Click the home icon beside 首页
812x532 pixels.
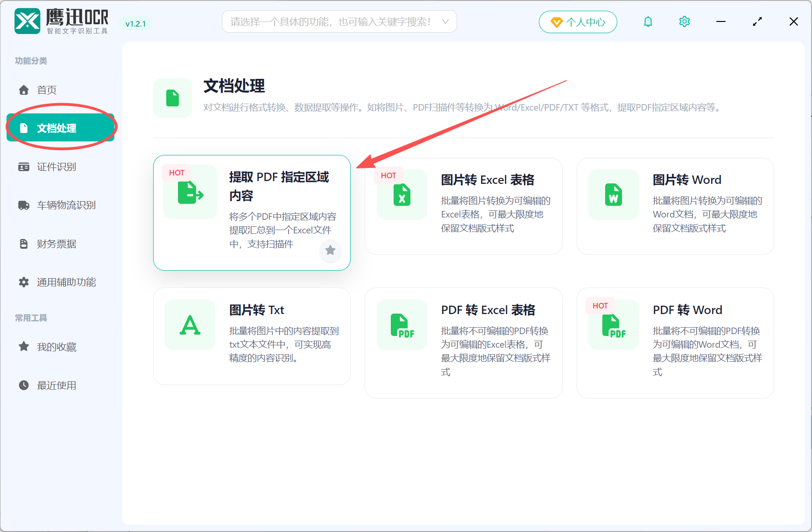point(24,90)
